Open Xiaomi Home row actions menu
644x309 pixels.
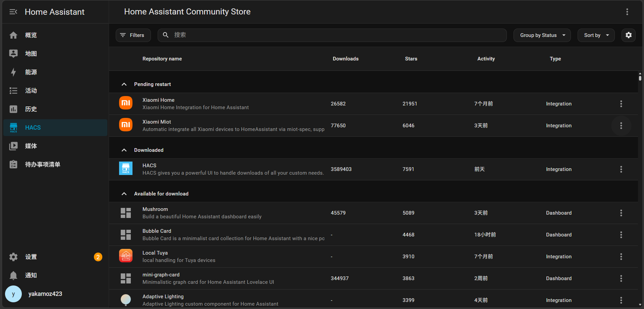(x=621, y=104)
